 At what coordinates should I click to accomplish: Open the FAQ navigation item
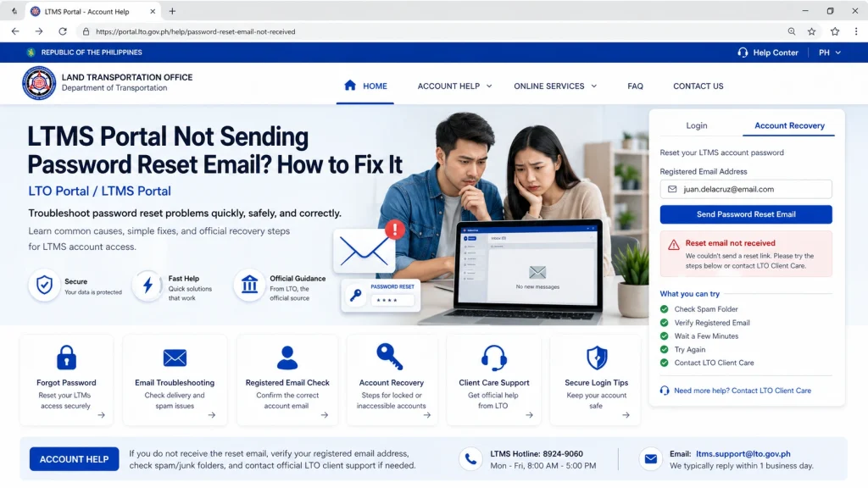(635, 86)
